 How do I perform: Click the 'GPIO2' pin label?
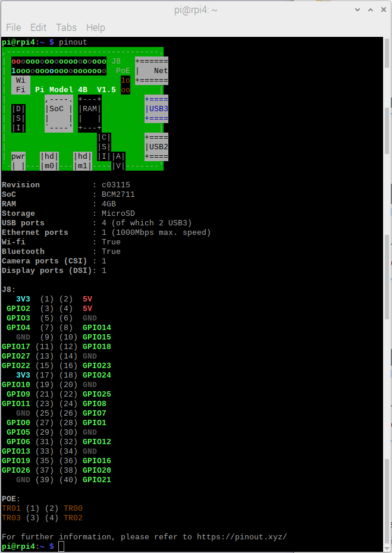coord(18,309)
